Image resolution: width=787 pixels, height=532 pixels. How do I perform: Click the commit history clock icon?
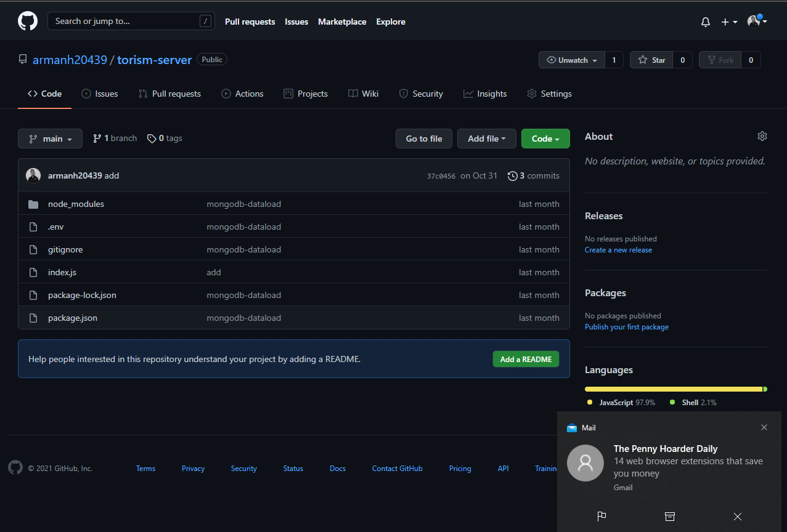coord(512,176)
